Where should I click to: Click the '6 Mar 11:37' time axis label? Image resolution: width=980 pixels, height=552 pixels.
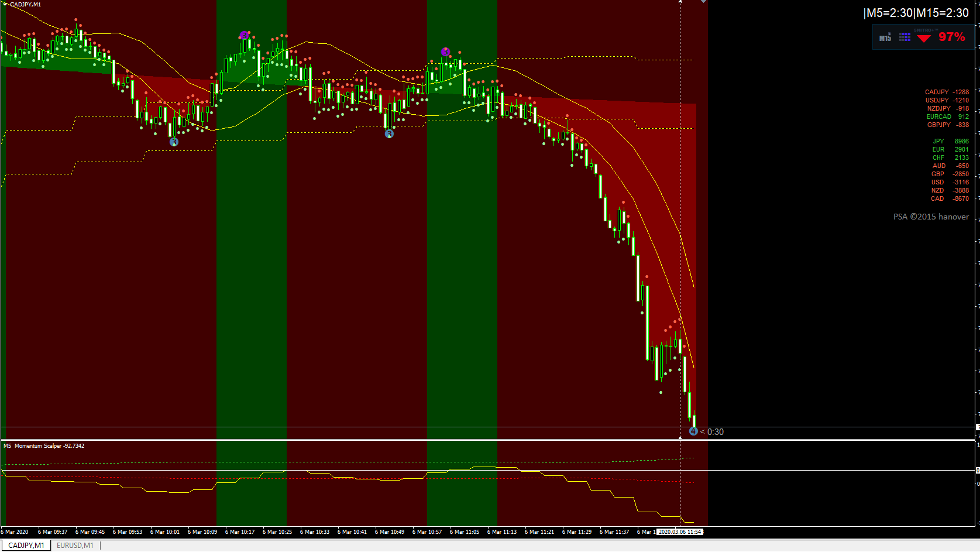click(x=614, y=532)
